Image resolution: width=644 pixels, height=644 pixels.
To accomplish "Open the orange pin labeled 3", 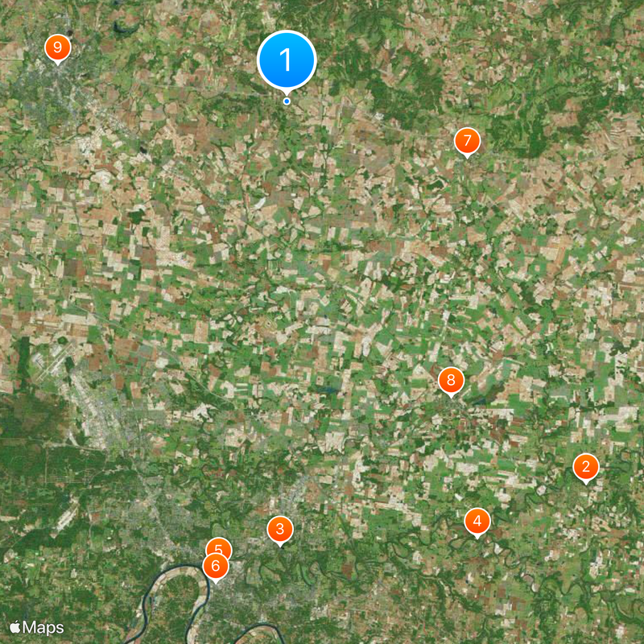I will [280, 530].
